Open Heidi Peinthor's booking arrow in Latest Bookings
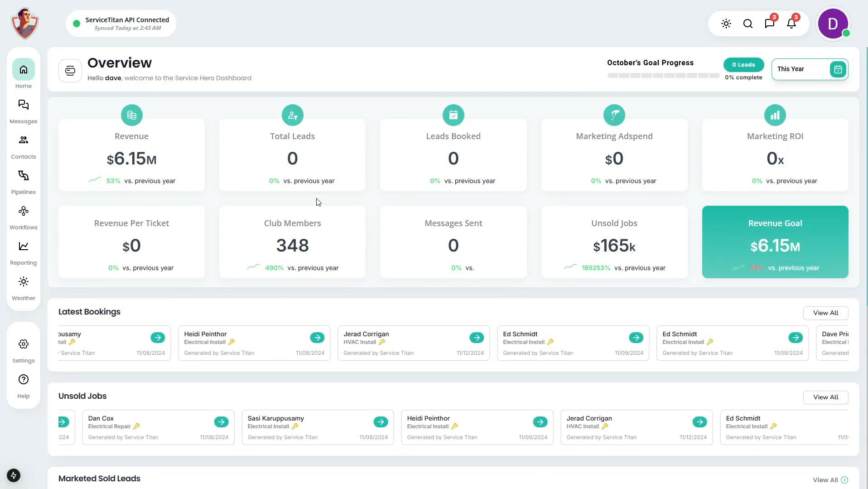 (317, 338)
